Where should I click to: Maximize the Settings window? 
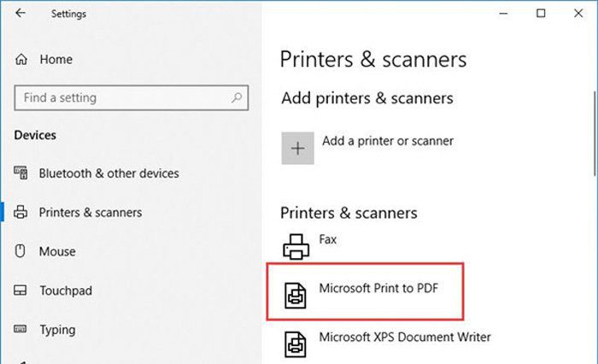tap(541, 14)
